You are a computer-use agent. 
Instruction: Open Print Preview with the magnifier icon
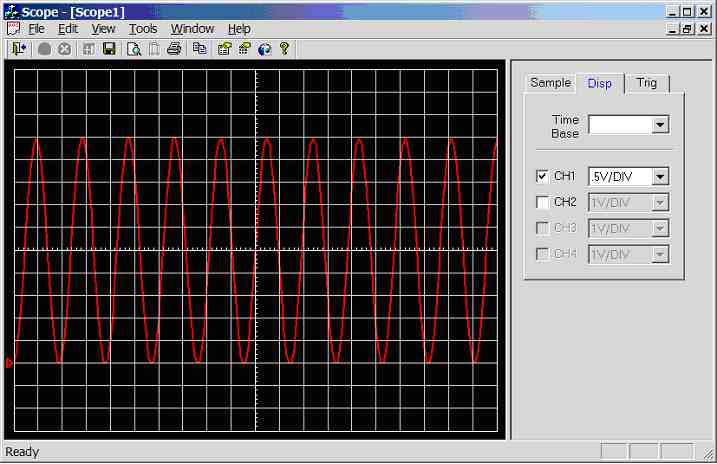[133, 48]
